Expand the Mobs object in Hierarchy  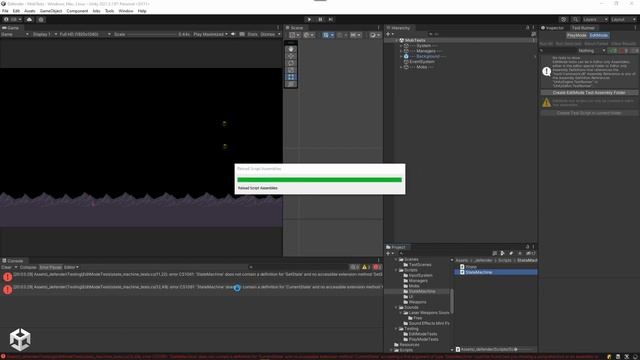[x=401, y=67]
